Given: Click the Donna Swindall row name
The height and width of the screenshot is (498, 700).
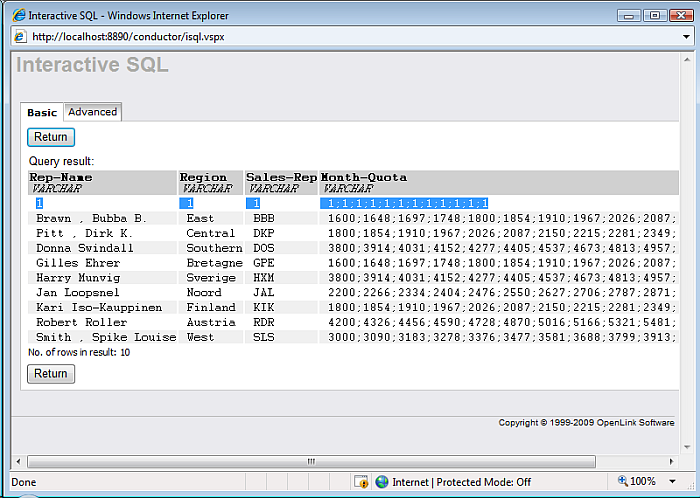Looking at the screenshot, I should (85, 248).
